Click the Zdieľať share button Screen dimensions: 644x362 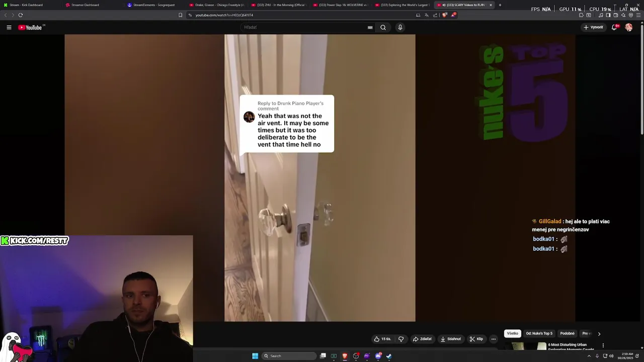pos(422,339)
